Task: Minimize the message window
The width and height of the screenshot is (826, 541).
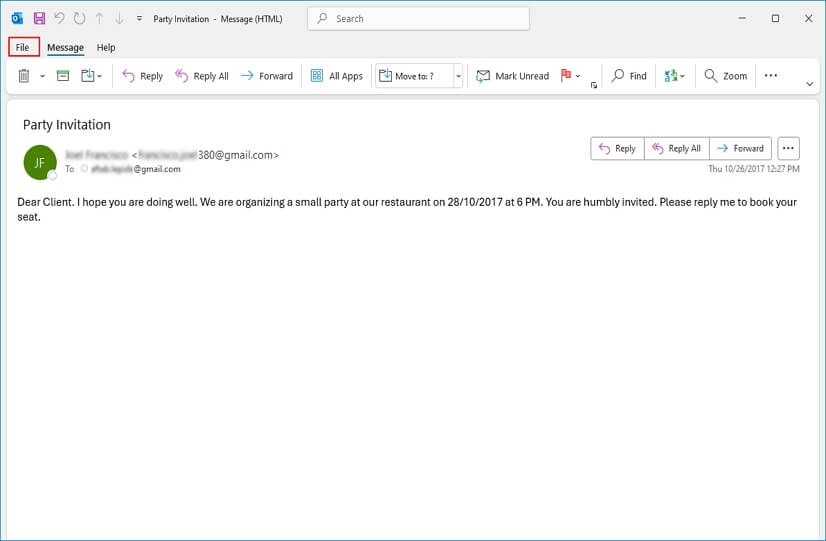Action: [x=742, y=18]
